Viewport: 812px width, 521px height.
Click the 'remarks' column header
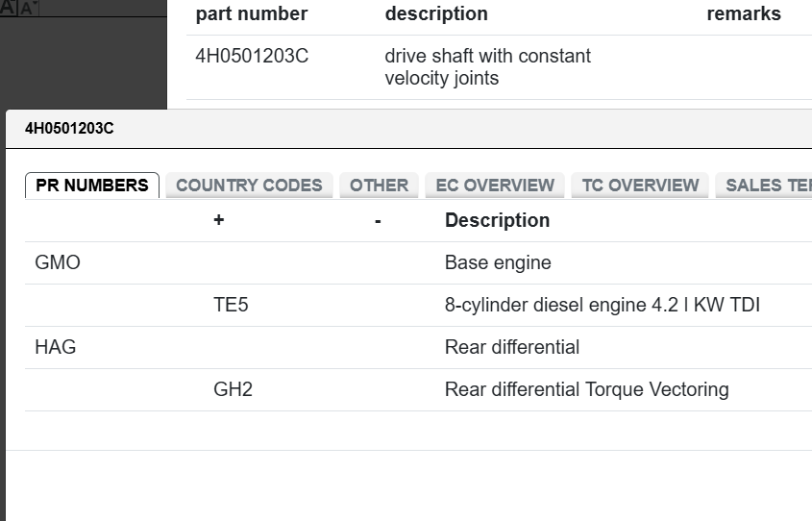pos(744,14)
